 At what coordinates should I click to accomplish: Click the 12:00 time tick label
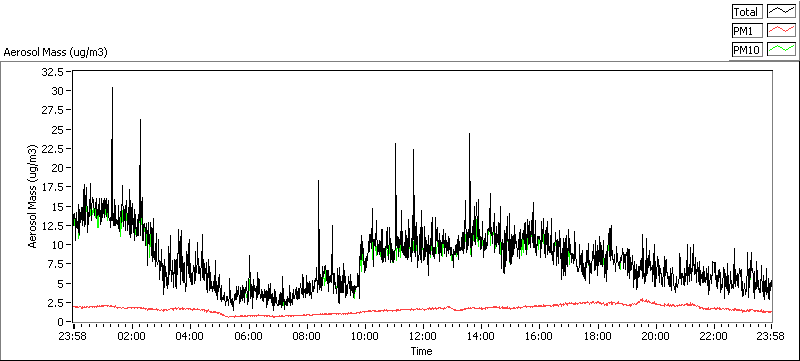coord(422,337)
